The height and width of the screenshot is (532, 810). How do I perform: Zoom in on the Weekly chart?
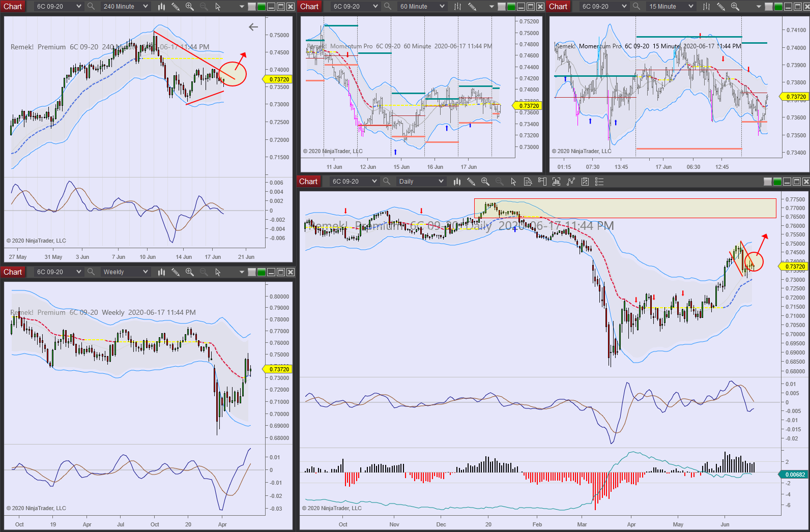190,272
